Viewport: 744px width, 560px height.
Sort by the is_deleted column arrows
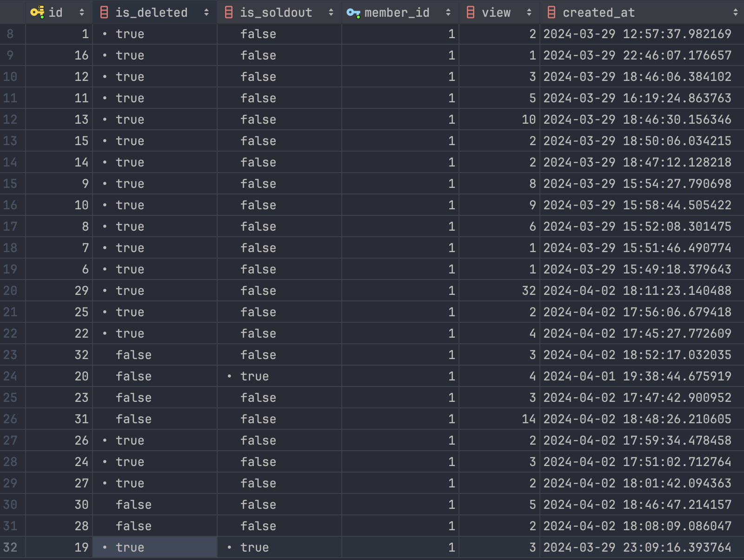click(206, 13)
